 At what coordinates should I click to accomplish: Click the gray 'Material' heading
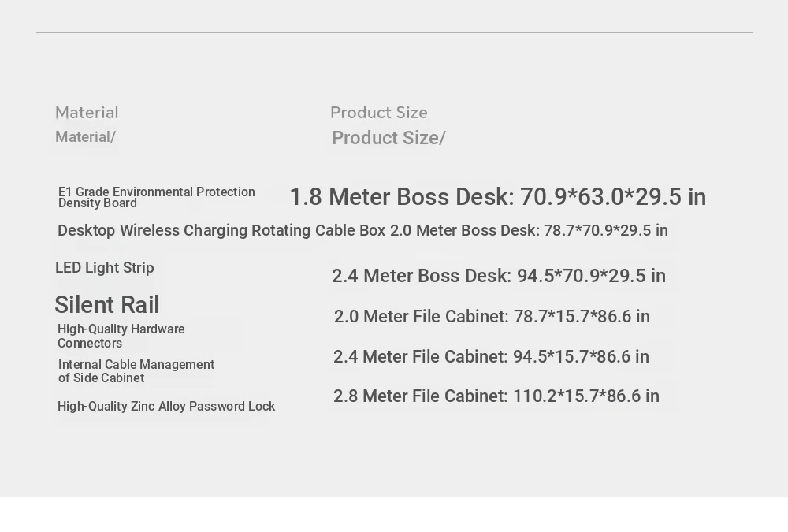[87, 113]
